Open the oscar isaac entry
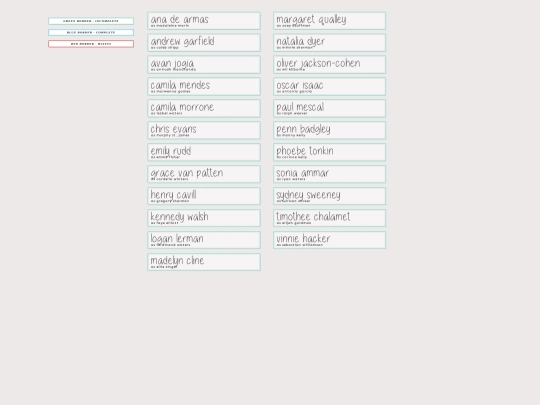 [x=330, y=86]
